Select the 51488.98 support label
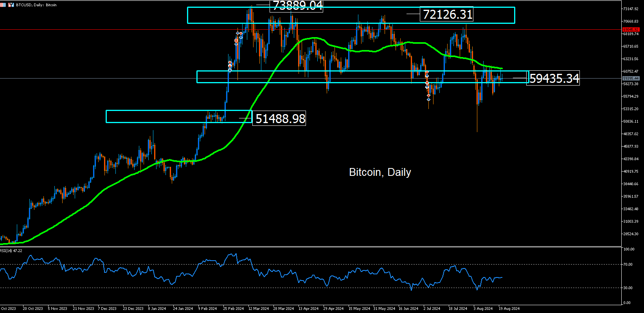The width and height of the screenshot is (644, 313). [x=279, y=118]
